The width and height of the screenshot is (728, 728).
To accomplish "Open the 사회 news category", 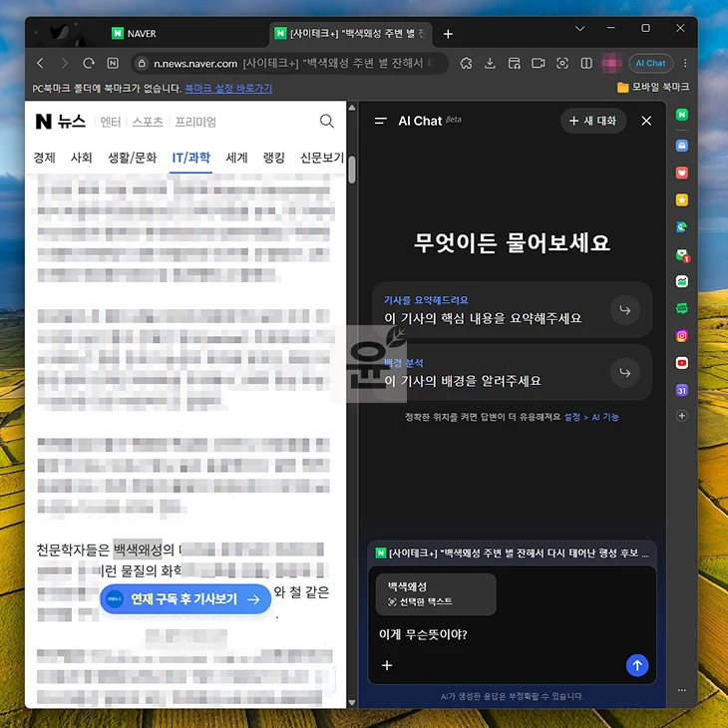I will point(81,158).
